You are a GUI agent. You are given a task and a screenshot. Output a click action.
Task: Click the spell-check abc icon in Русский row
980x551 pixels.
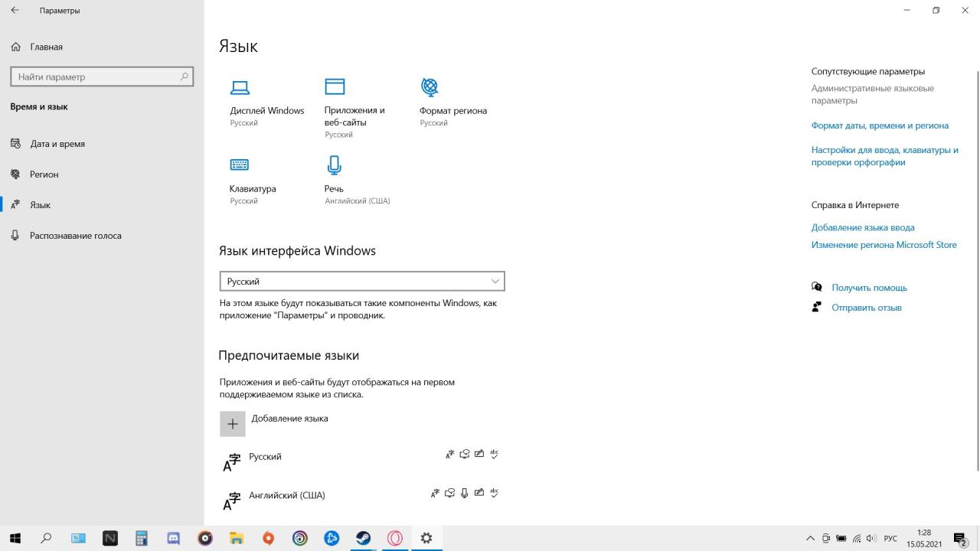click(494, 454)
